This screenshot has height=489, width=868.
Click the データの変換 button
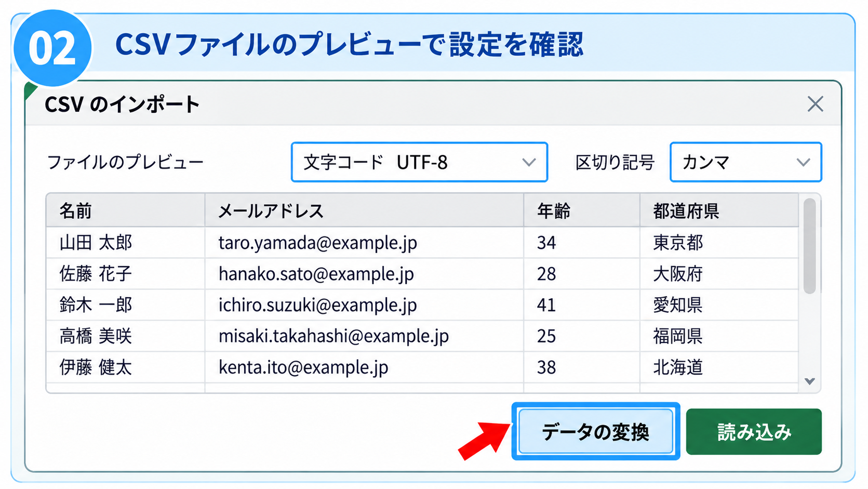[x=595, y=431]
